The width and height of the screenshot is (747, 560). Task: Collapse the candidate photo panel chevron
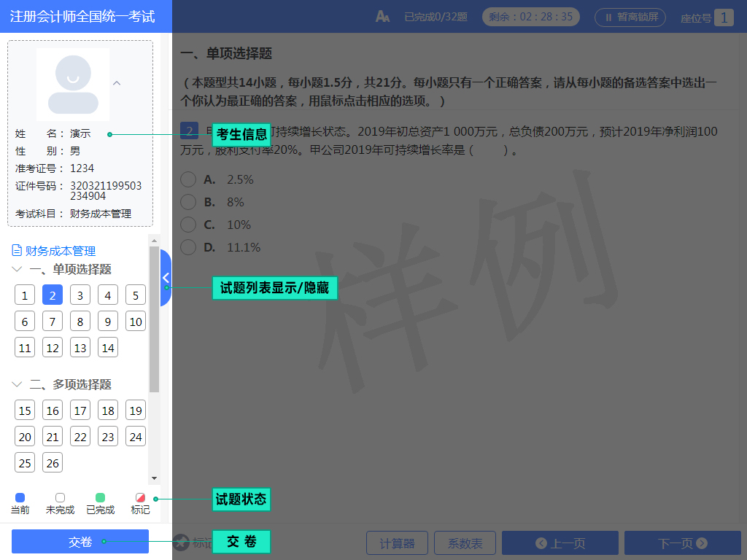click(117, 83)
